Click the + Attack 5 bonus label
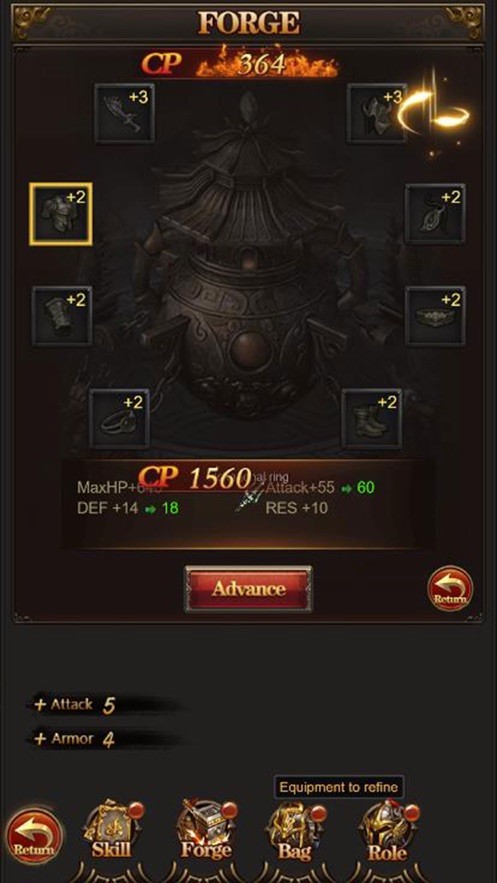Screen dimensions: 497x883 (x=75, y=705)
